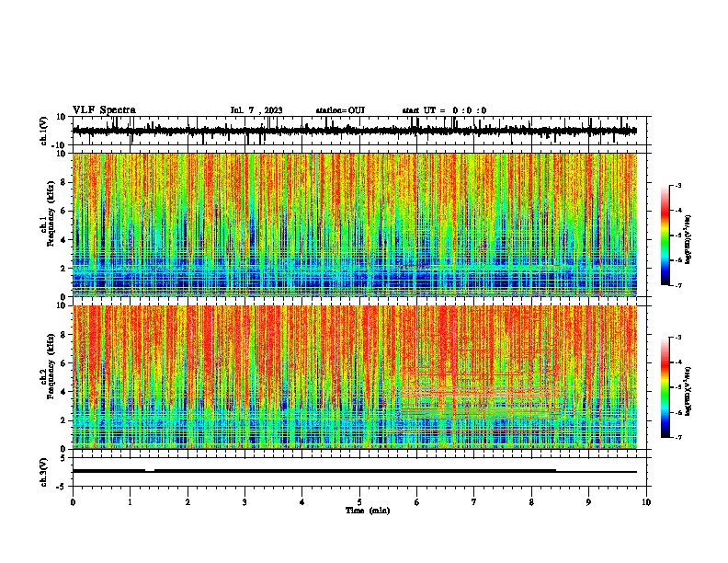Click the ch.2 spectrogram color bar
This screenshot has width=728, height=563.
pos(665,387)
